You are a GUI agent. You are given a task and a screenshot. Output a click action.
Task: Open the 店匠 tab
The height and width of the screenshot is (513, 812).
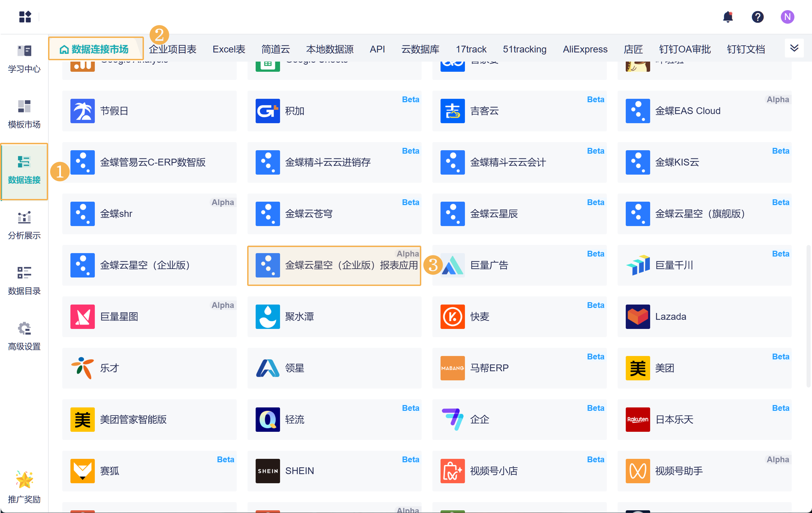633,49
